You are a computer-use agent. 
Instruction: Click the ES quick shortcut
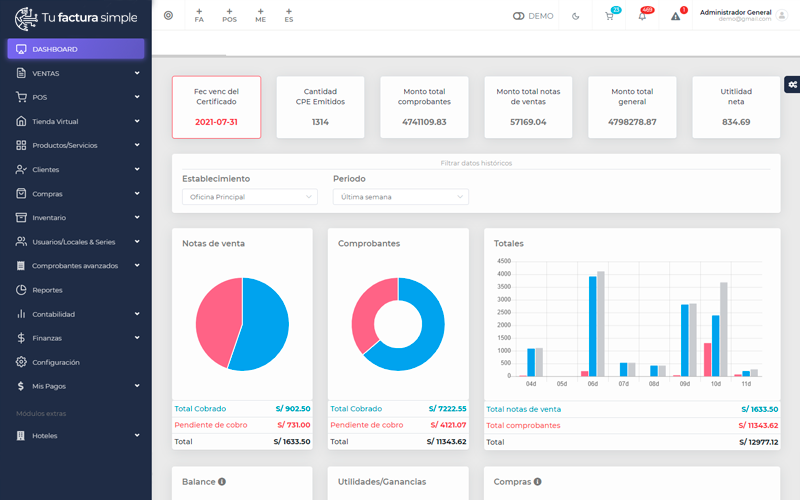[x=289, y=15]
